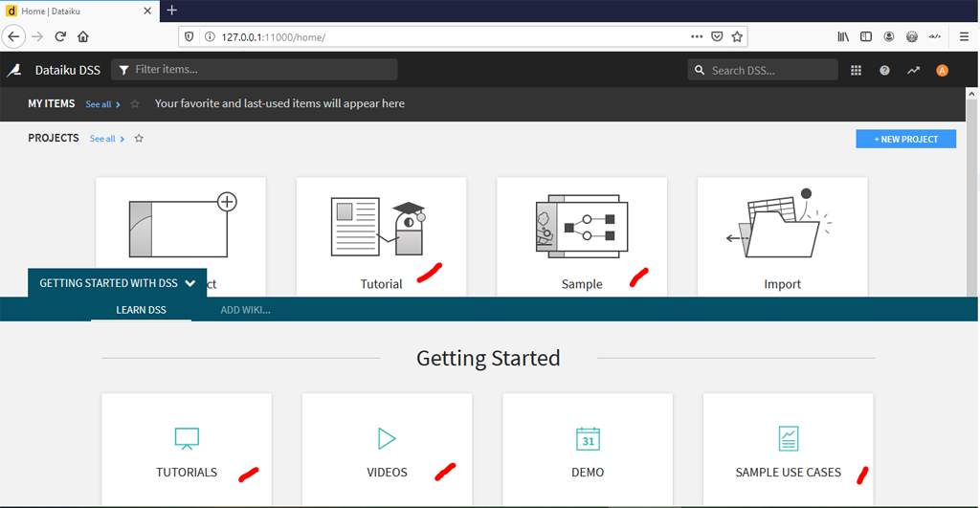Image resolution: width=980 pixels, height=508 pixels.
Task: Bookmark this page with the star icon
Action: pyautogui.click(x=738, y=37)
